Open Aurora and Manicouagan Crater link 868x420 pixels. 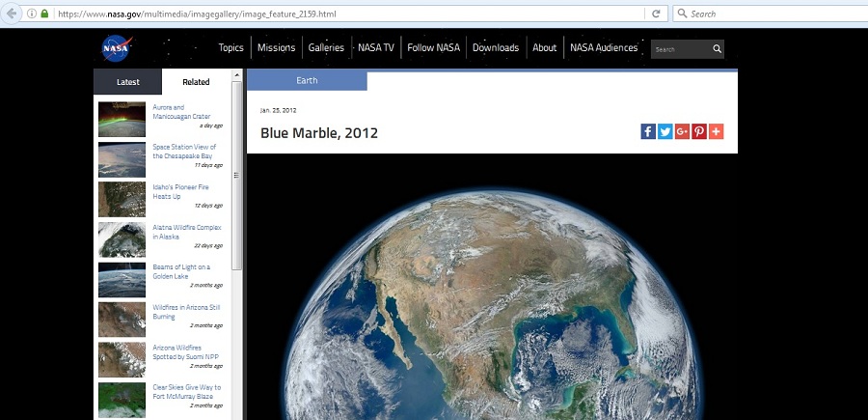[181, 112]
